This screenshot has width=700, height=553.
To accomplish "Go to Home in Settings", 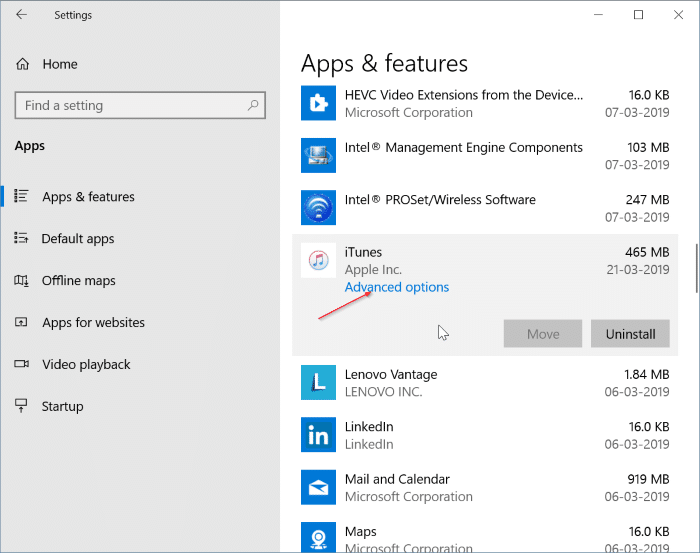I will (x=60, y=64).
